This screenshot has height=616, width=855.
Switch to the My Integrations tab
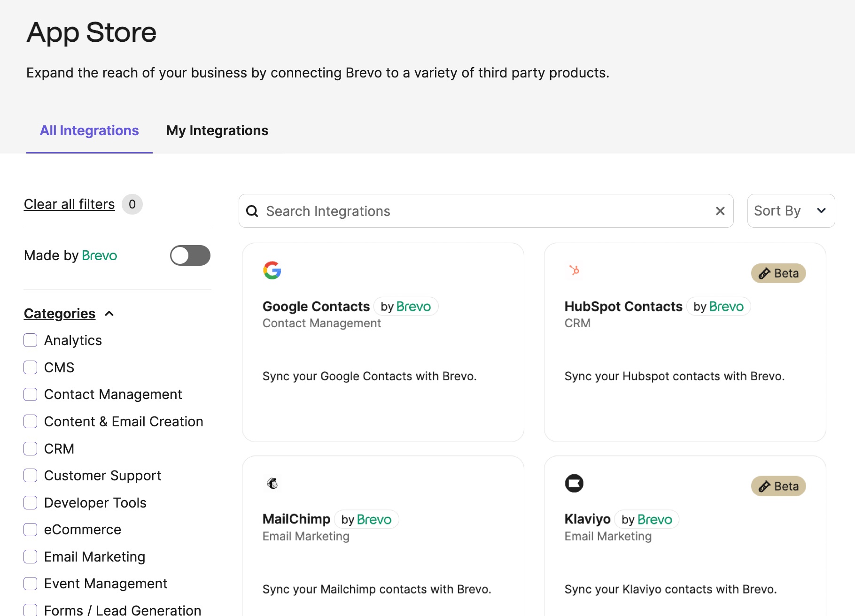[x=217, y=131]
